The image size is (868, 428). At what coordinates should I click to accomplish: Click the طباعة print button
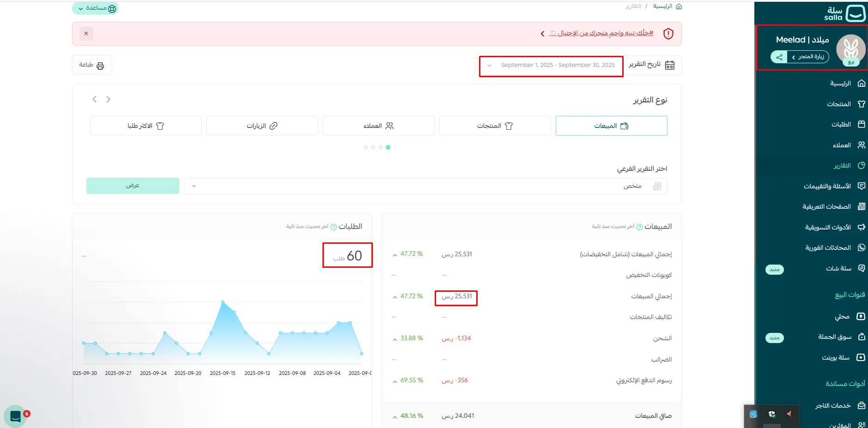tap(91, 65)
